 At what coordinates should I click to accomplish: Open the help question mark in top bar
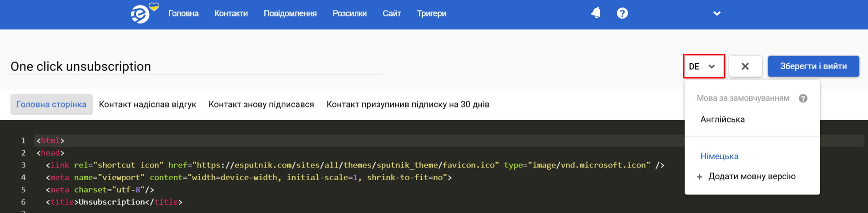[622, 13]
